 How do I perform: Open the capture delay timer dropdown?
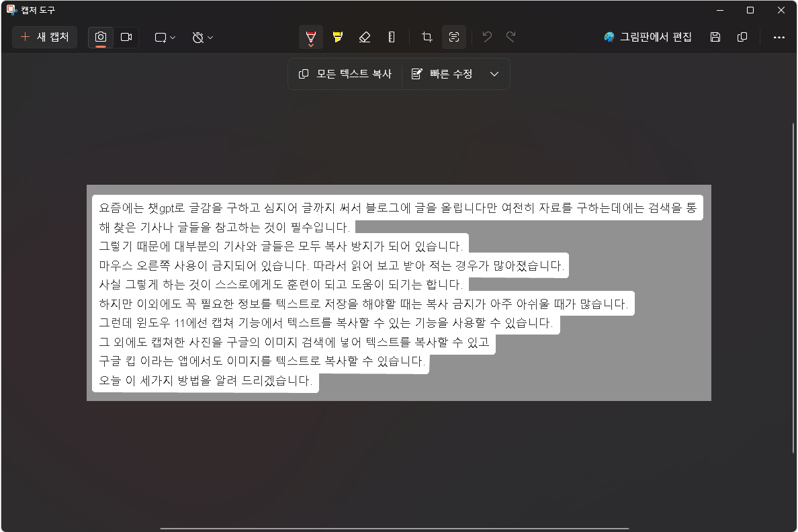[203, 37]
